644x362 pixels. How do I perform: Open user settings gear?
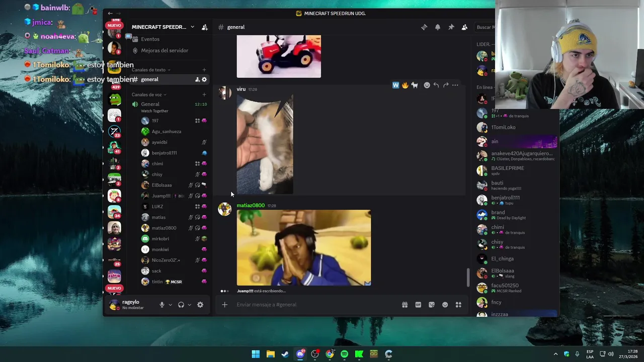[x=200, y=305]
